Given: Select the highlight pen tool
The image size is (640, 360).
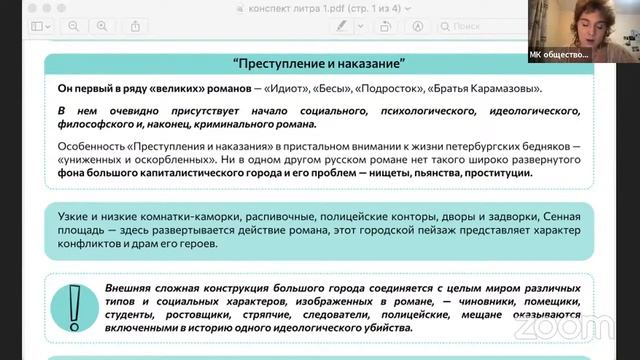Looking at the screenshot, I should pos(341,27).
